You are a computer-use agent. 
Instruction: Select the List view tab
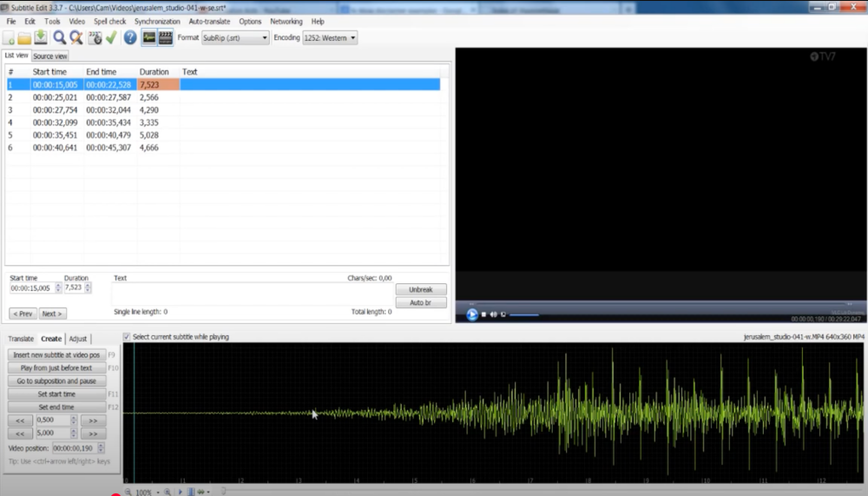coord(16,56)
